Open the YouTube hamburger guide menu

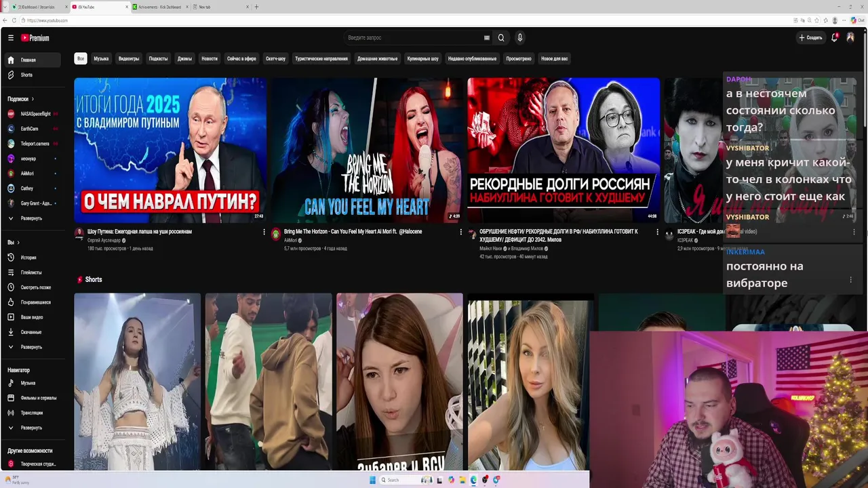click(11, 38)
